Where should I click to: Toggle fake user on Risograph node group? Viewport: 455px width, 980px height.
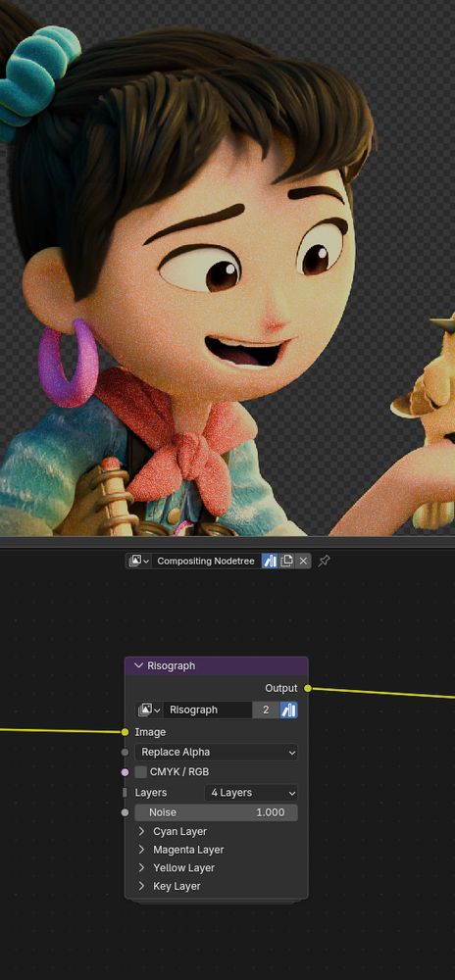point(288,710)
